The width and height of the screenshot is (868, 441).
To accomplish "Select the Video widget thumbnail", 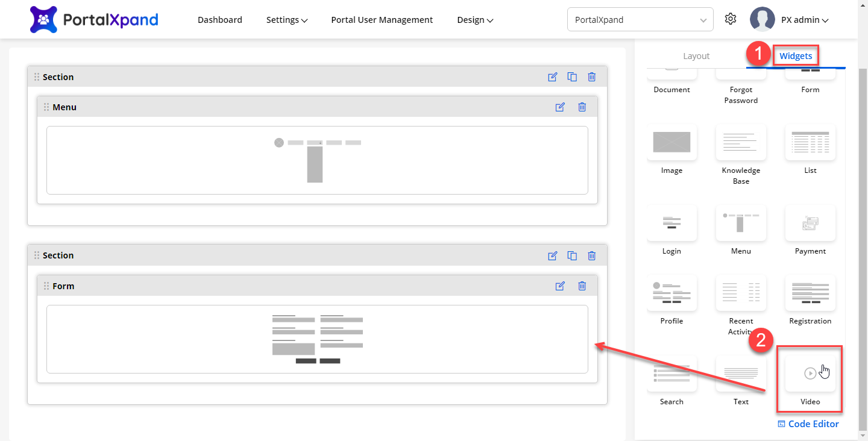I will click(810, 374).
